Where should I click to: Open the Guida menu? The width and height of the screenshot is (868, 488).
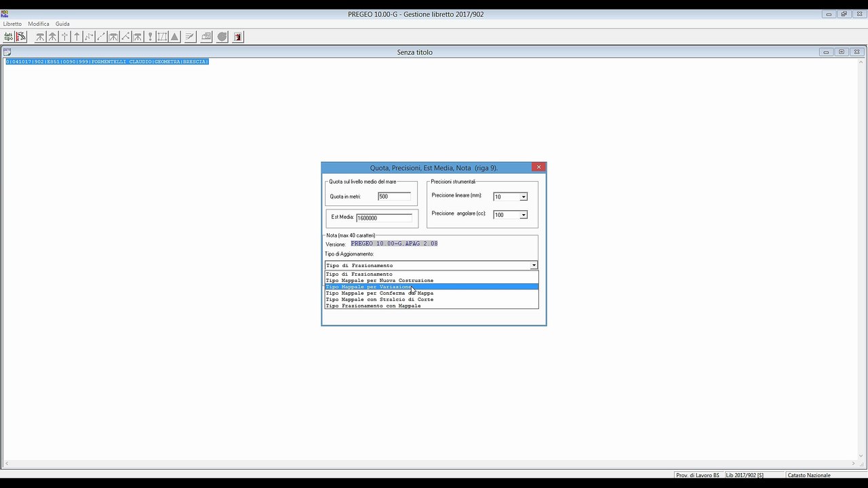pyautogui.click(x=62, y=24)
